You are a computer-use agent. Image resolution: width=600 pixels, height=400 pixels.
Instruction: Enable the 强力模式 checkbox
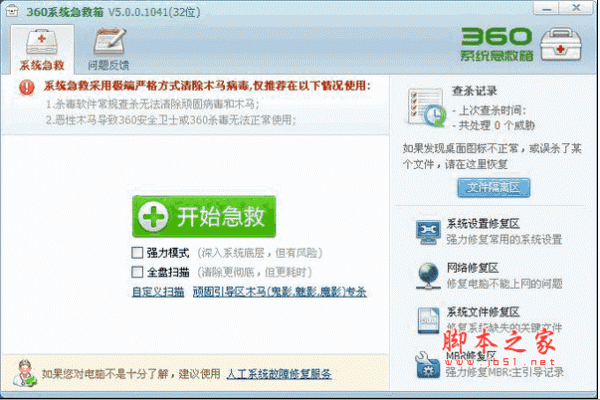[137, 253]
